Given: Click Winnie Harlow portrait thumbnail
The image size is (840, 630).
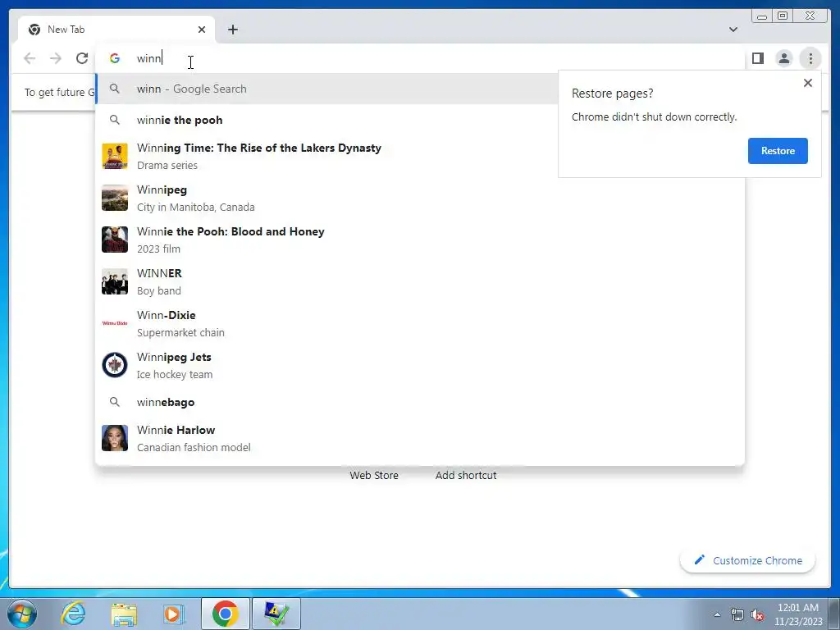Looking at the screenshot, I should (x=115, y=438).
